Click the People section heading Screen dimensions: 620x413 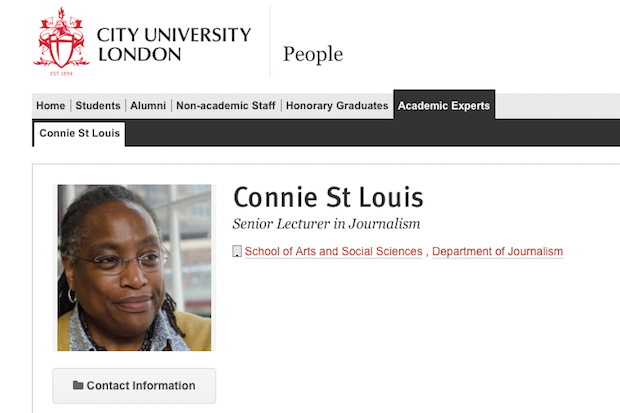click(312, 54)
